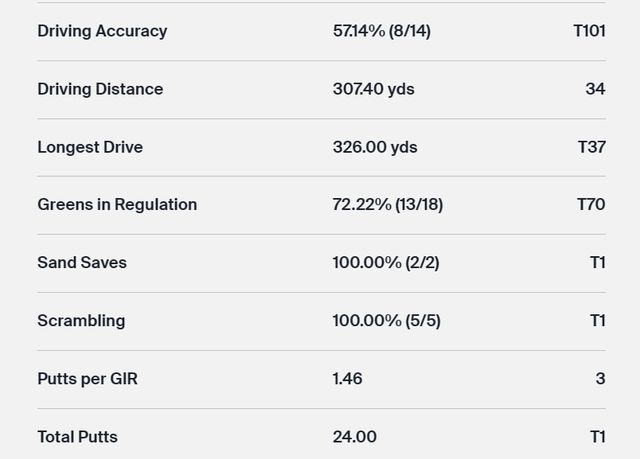
Task: Click the Driving Distance stat label
Action: [100, 89]
